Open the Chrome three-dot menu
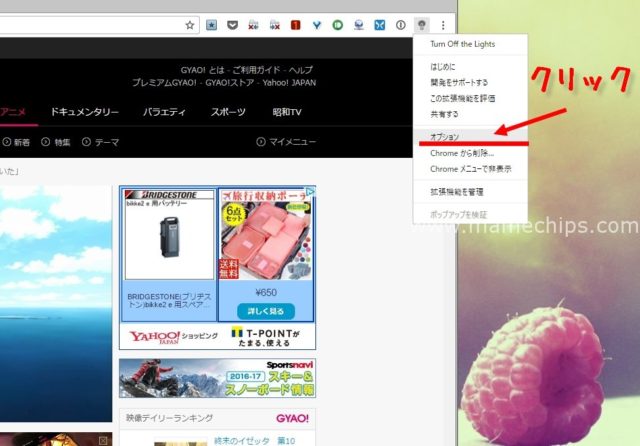Screen dimensions: 640x446 click(x=443, y=23)
